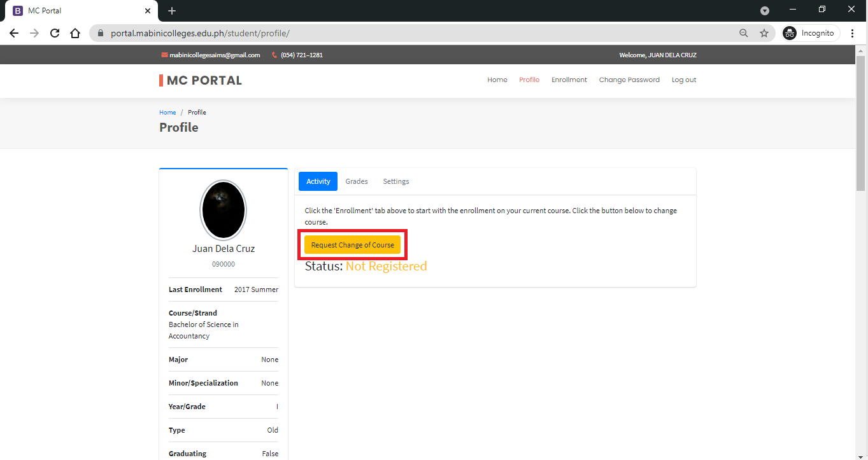Screen dimensions: 868x460
Task: Click the Home breadcrumb link
Action: click(167, 113)
